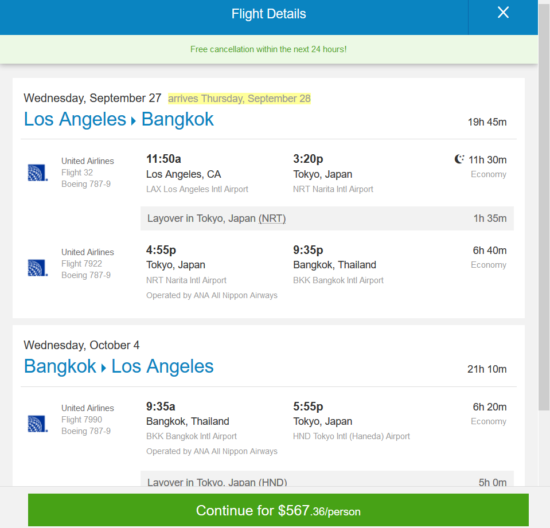550x528 pixels.
Task: Click the arrives Thursday, September 28 highlight
Action: [239, 99]
